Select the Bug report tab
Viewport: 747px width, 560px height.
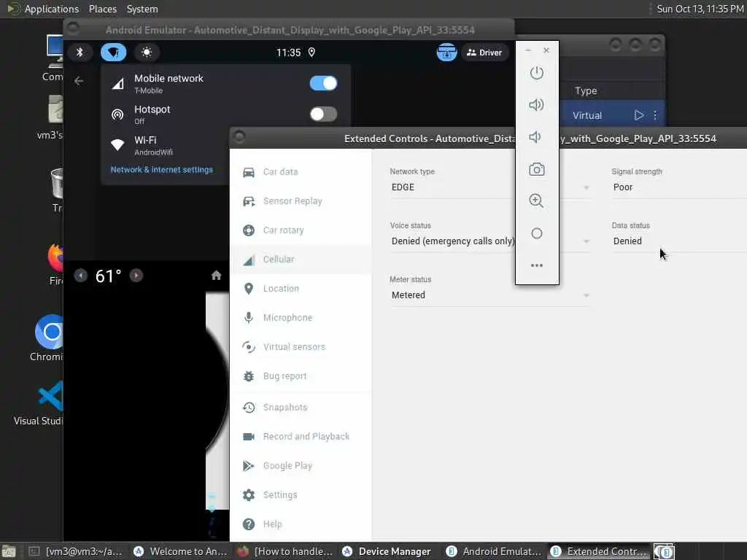(301, 376)
